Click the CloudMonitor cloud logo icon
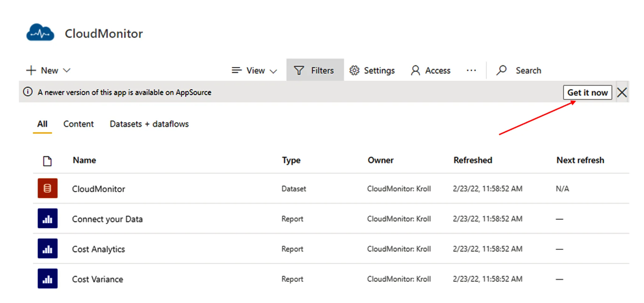 tap(40, 32)
